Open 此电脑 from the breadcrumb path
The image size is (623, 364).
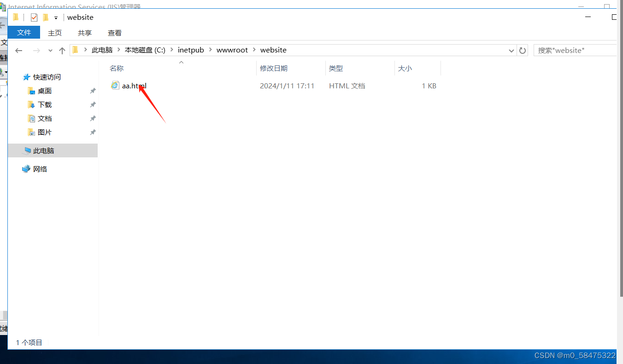click(102, 50)
